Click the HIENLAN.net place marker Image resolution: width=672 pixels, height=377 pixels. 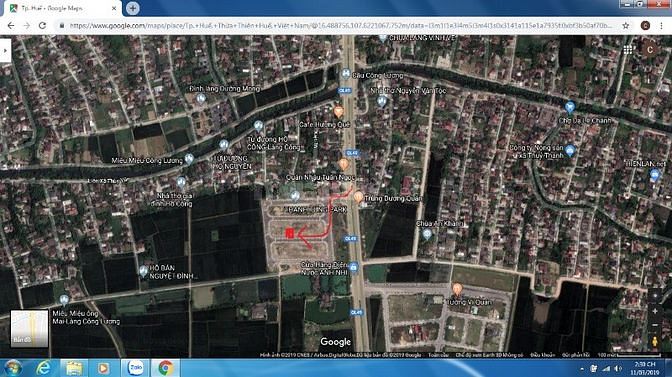[x=654, y=174]
